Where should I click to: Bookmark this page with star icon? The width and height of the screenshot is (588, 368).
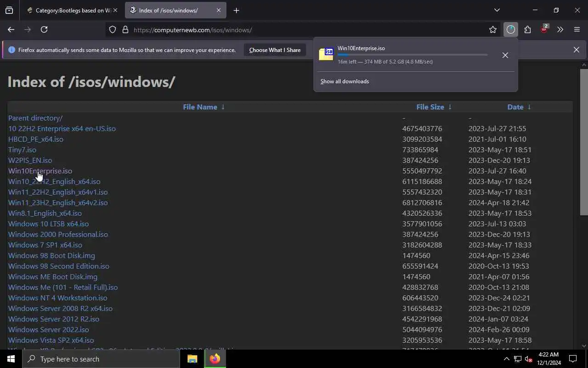click(493, 30)
